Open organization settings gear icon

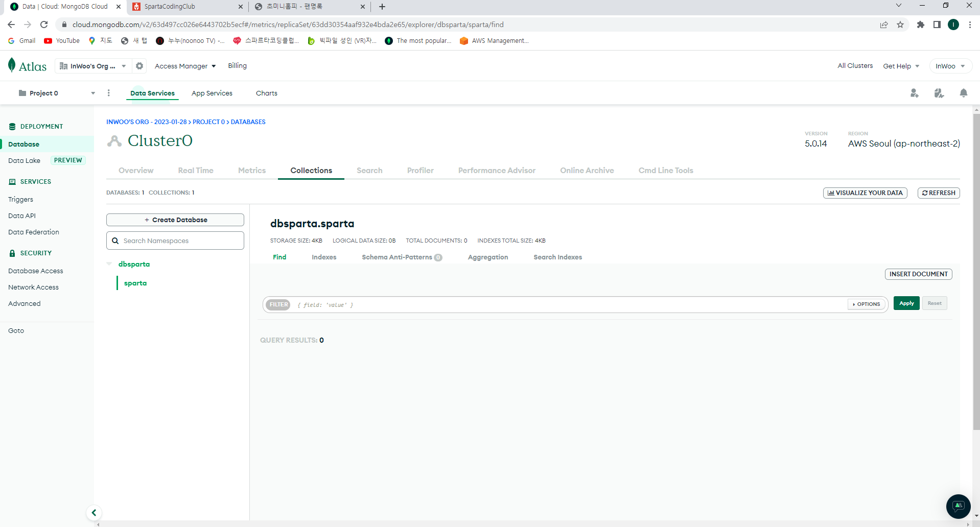(139, 66)
